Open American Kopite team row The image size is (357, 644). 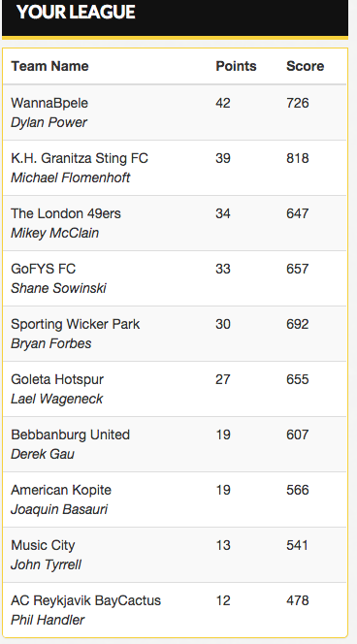click(x=175, y=499)
